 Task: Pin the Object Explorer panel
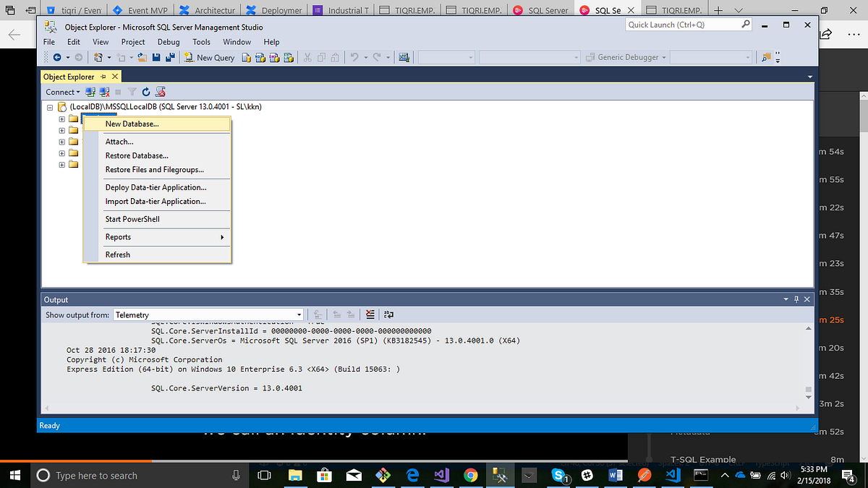[x=103, y=77]
